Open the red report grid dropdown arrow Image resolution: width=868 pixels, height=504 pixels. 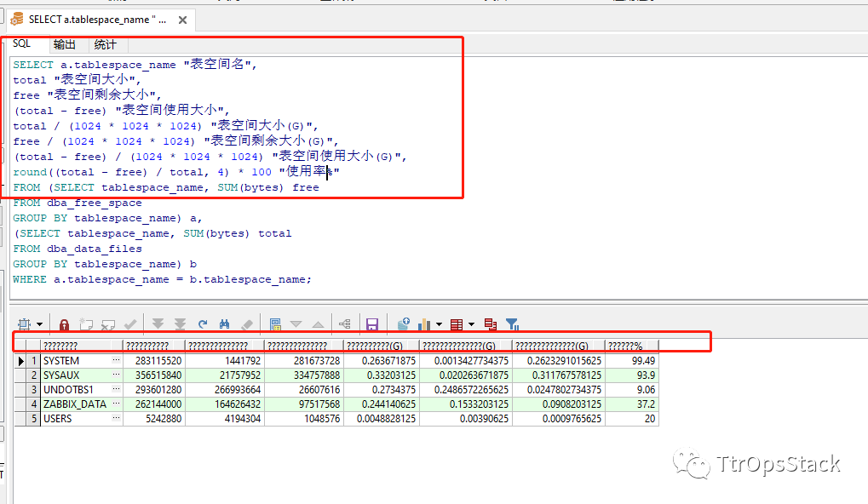472,324
